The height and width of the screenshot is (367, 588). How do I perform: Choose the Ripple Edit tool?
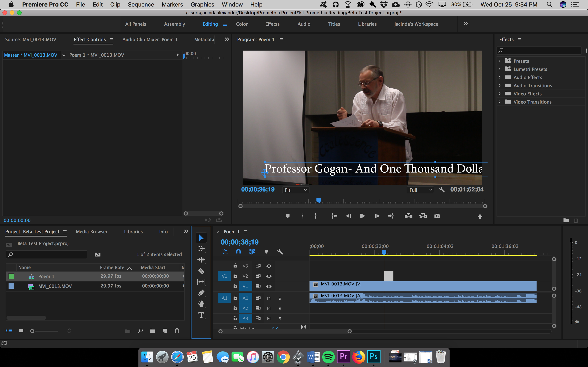(201, 260)
